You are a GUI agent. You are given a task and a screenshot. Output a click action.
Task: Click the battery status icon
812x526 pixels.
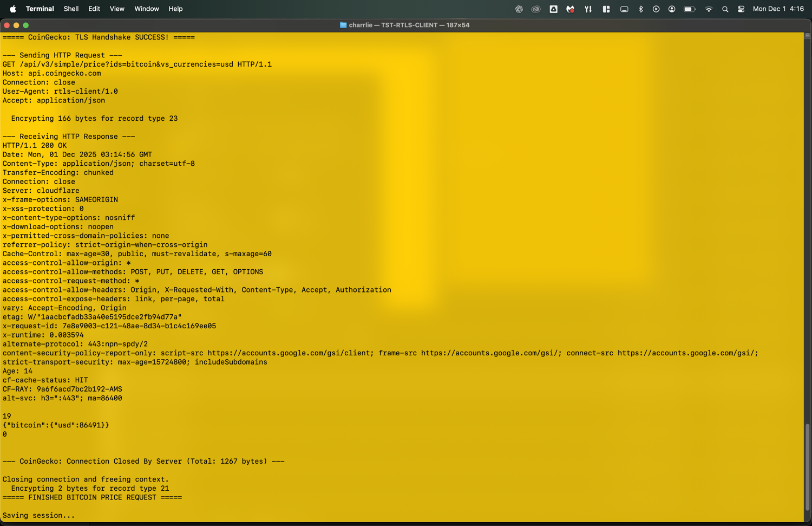click(689, 9)
